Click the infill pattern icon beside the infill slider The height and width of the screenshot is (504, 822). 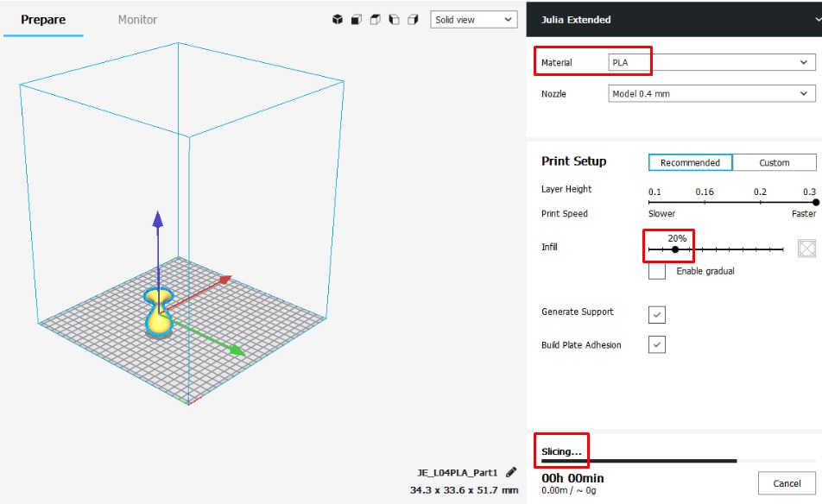pos(806,249)
